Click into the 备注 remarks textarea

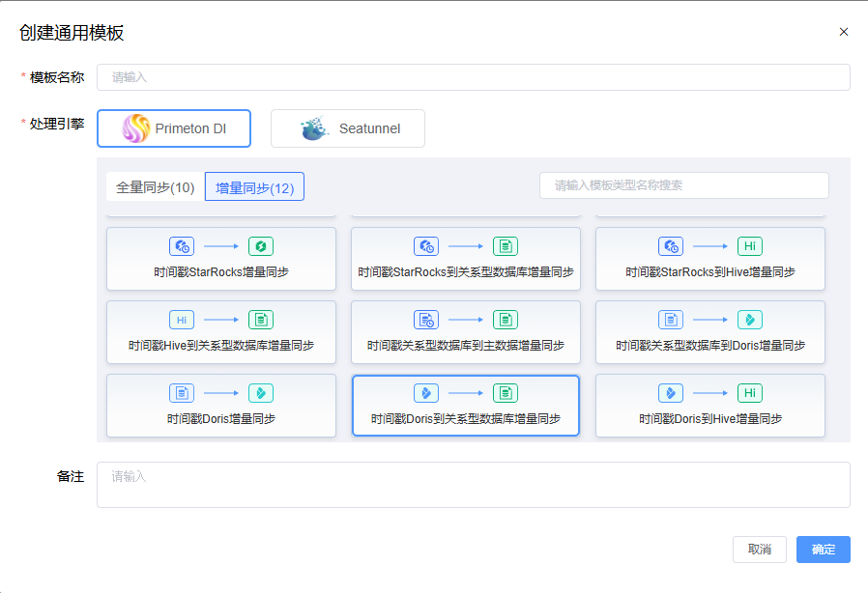[x=473, y=485]
